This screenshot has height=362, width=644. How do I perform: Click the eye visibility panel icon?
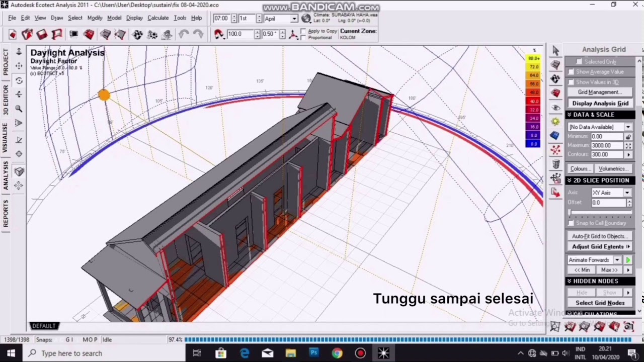[555, 107]
